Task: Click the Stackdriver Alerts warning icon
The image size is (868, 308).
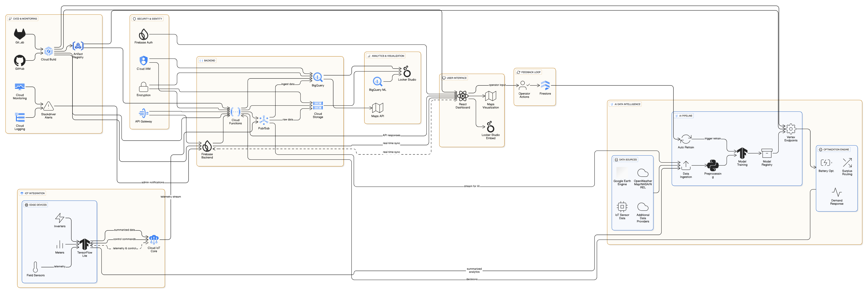Action: click(48, 106)
